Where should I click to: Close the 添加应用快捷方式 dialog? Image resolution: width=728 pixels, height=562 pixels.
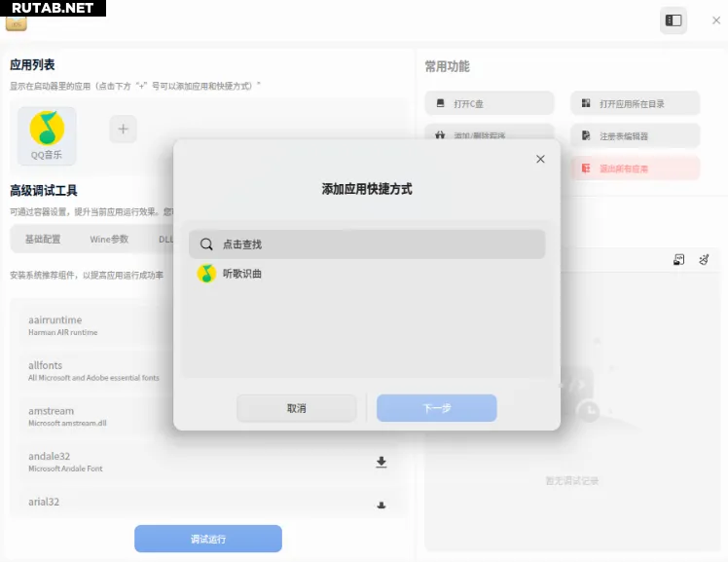540,159
